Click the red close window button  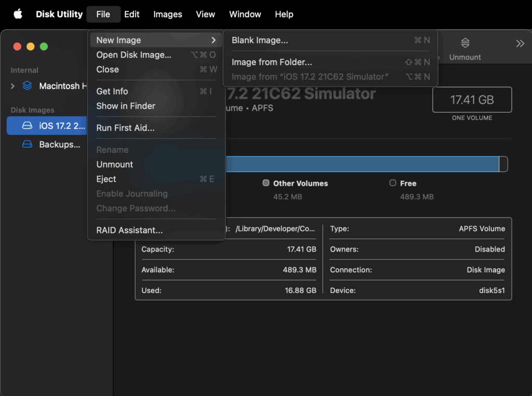(17, 46)
